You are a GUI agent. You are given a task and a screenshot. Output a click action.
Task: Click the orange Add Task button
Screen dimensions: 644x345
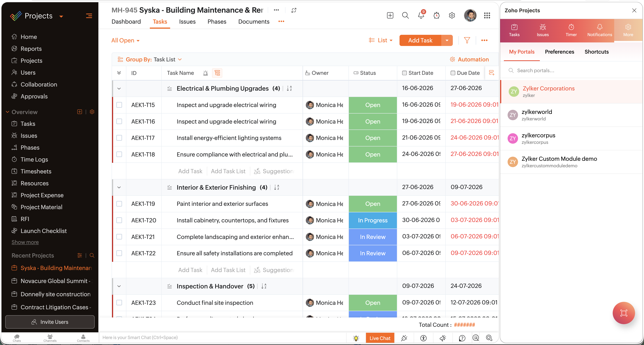[x=420, y=40]
